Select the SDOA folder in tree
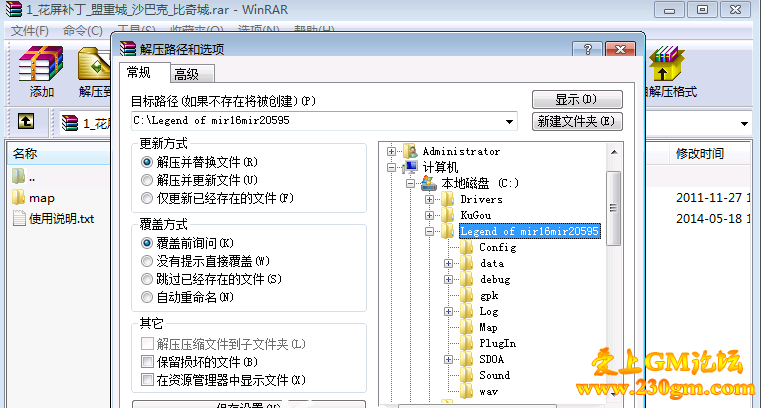 (x=492, y=359)
